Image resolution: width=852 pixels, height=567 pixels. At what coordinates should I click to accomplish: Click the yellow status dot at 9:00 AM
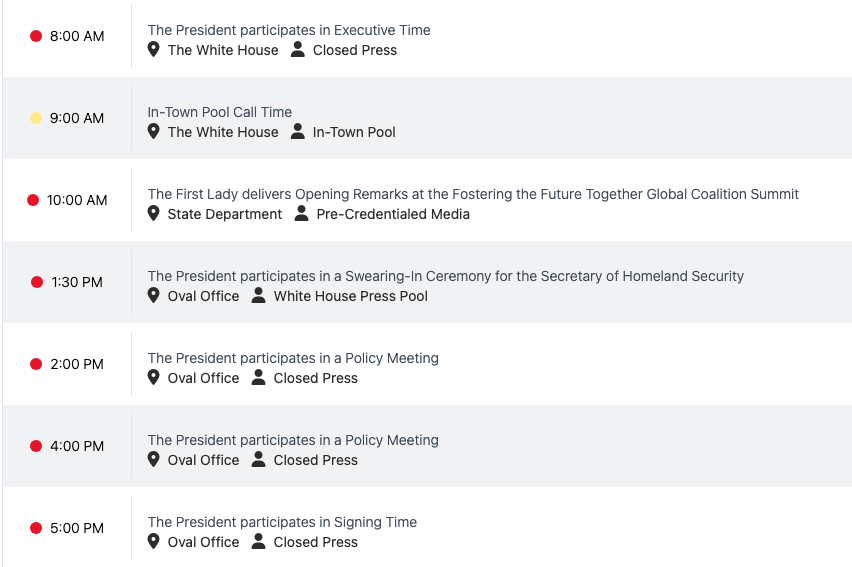coord(36,118)
